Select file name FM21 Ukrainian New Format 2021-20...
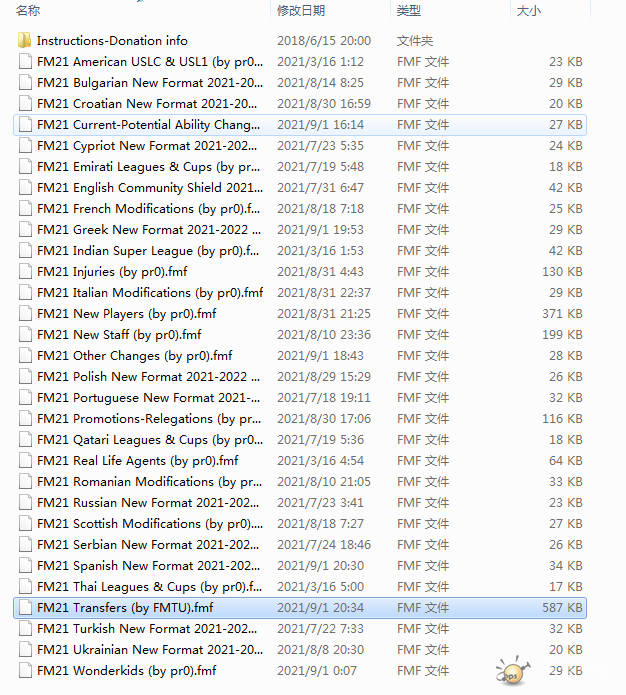The width and height of the screenshot is (626, 695). (x=150, y=650)
